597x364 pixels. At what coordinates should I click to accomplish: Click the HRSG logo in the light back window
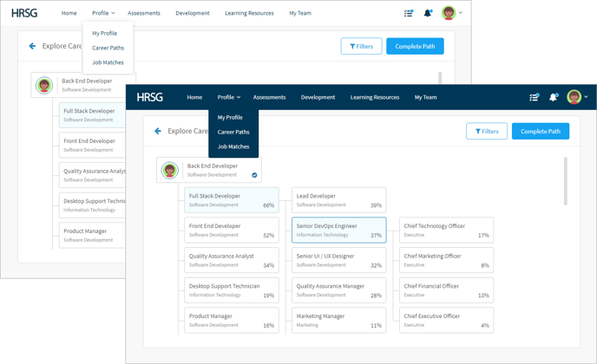click(24, 13)
